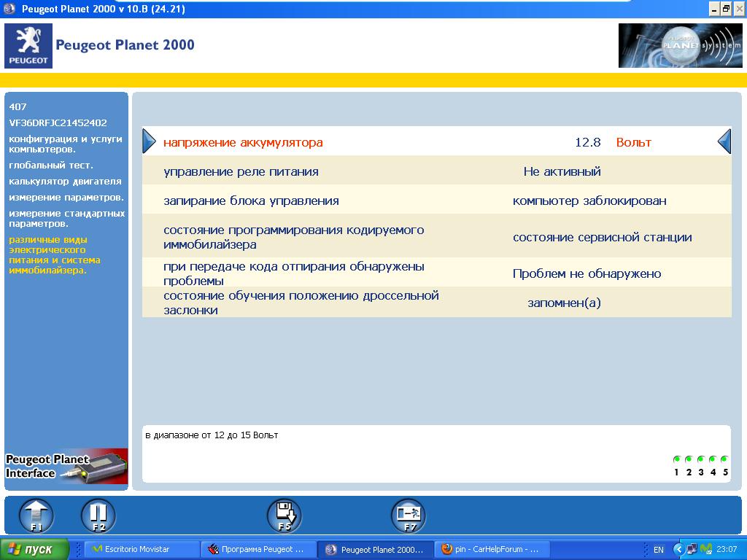Click the vehicle model '407' in sidebar

[x=18, y=106]
